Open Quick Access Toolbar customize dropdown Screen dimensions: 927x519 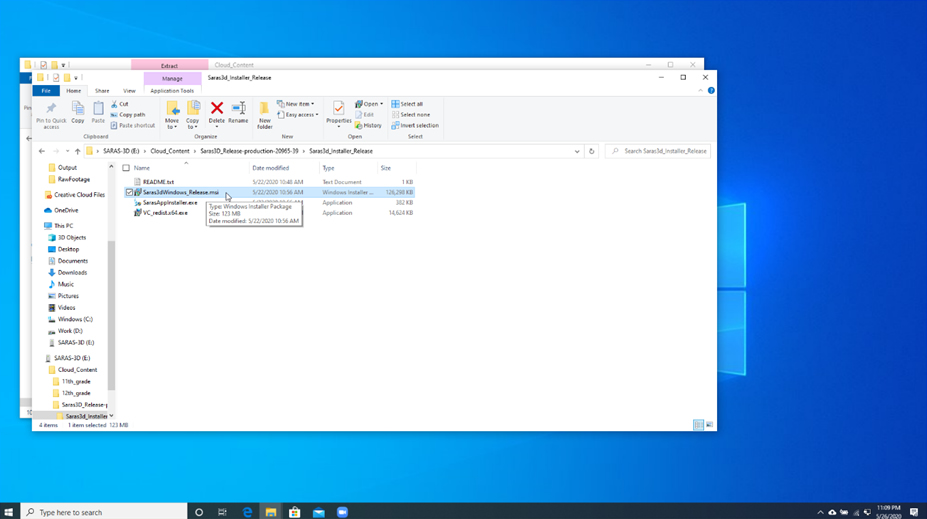76,78
